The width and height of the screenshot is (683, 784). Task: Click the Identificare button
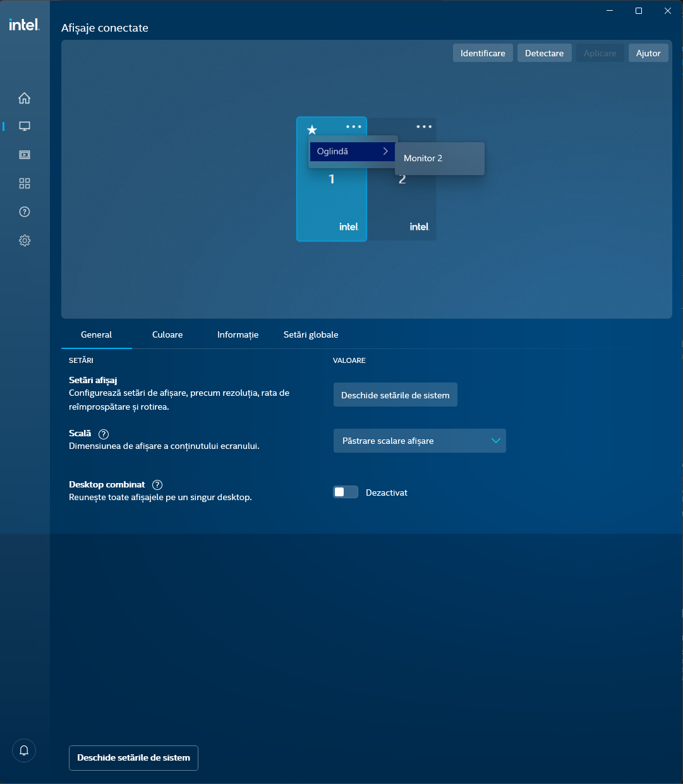482,52
